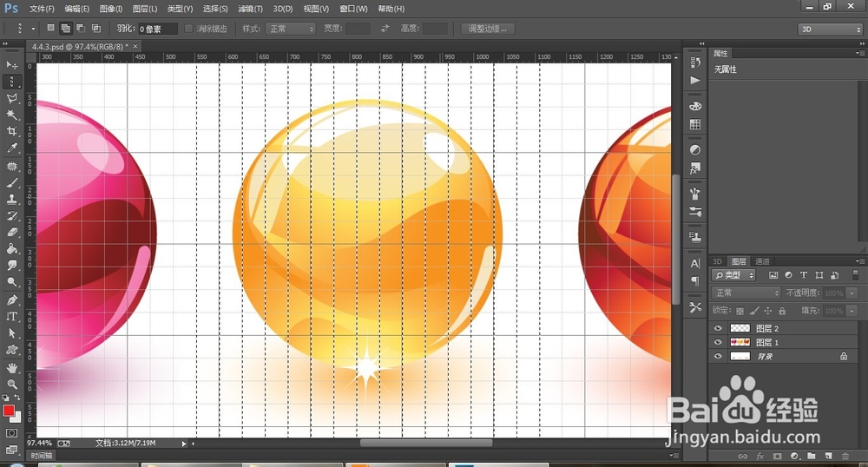
Task: Open the History panel icon
Action: click(695, 62)
